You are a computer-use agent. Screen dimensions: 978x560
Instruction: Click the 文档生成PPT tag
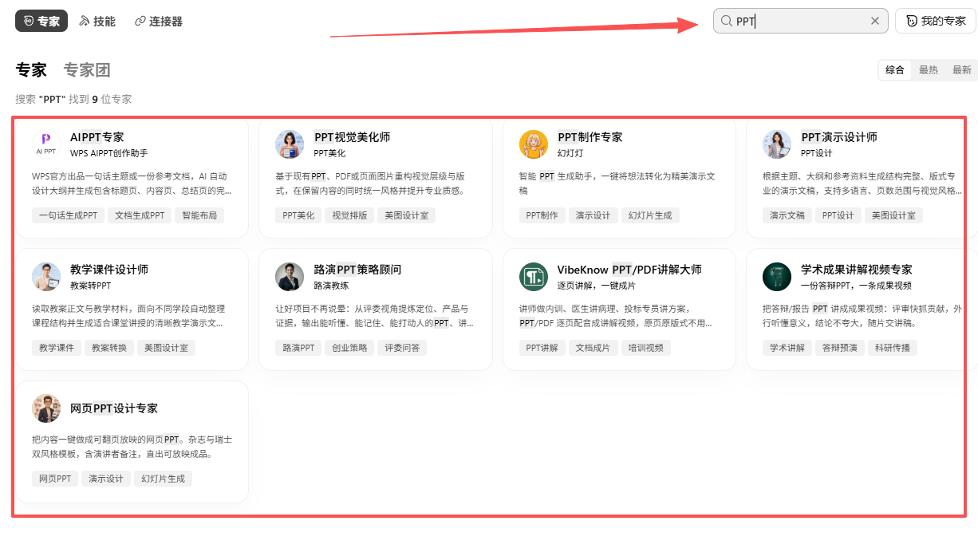pyautogui.click(x=140, y=215)
